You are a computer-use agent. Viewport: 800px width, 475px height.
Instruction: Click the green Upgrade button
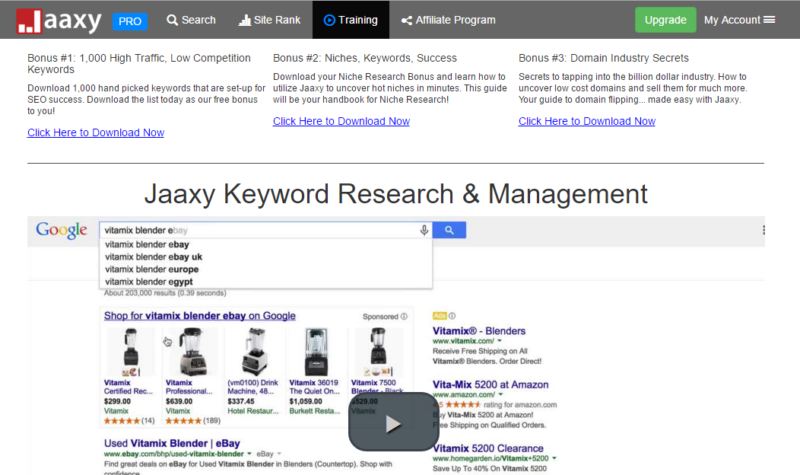(x=665, y=20)
